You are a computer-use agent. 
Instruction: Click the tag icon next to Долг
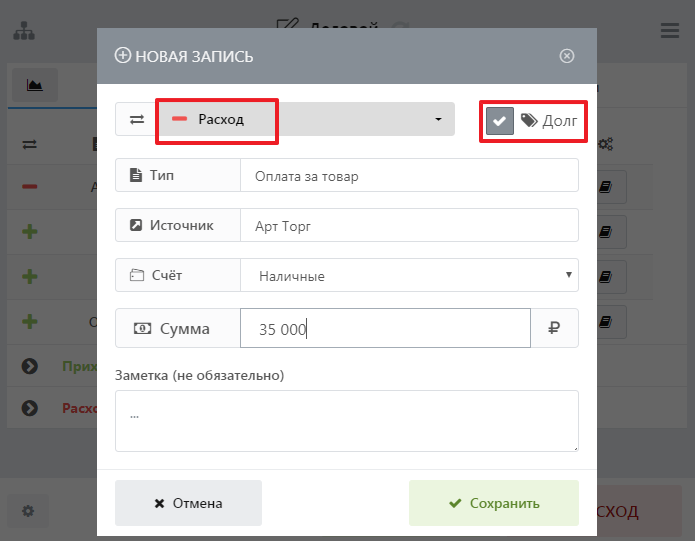click(x=529, y=120)
